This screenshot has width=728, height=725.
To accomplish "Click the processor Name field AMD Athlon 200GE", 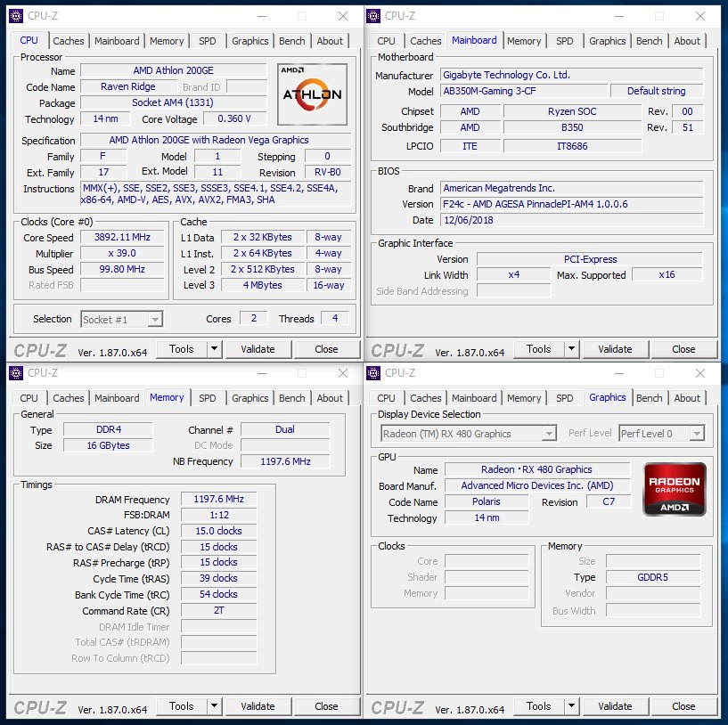I will [x=174, y=70].
